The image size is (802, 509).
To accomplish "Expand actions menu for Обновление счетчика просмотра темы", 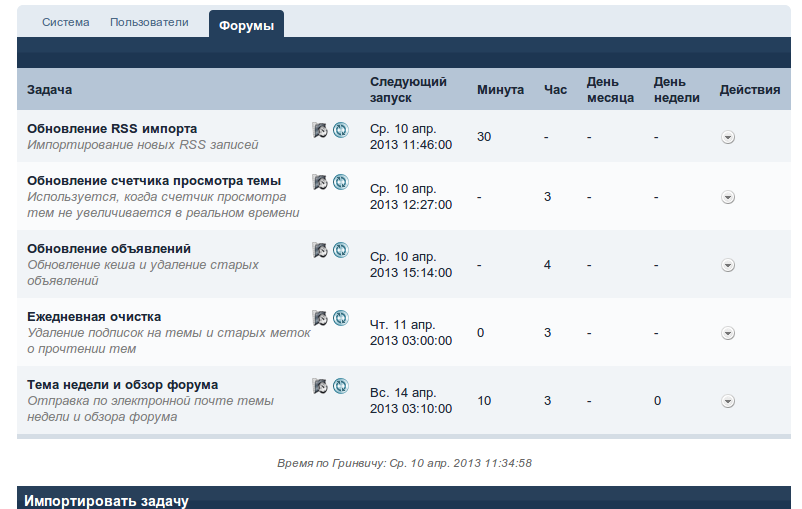I will [728, 197].
